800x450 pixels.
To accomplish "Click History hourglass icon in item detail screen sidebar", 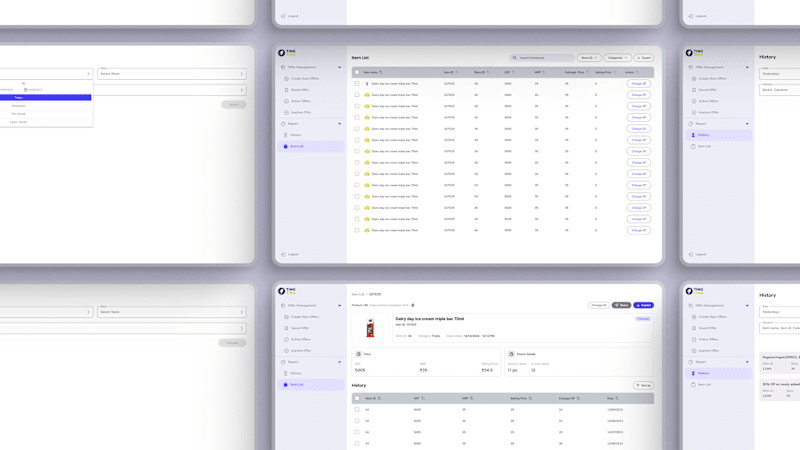I will [286, 373].
